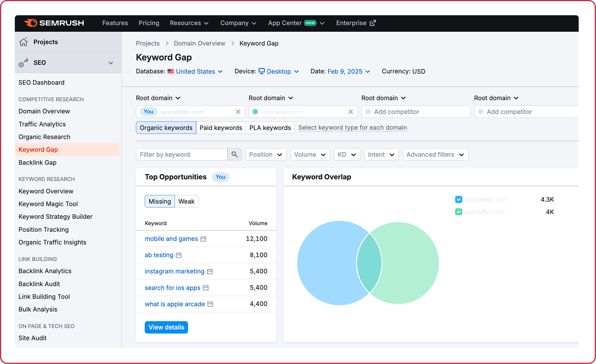Screen dimensions: 596x364
Task: Click the United States flag icon
Action: click(x=170, y=71)
